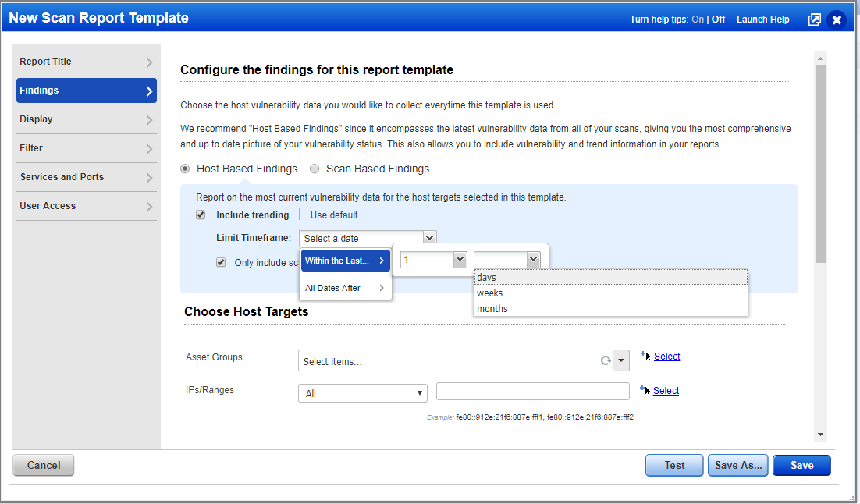
Task: Go to Report Title section
Action: (x=86, y=62)
